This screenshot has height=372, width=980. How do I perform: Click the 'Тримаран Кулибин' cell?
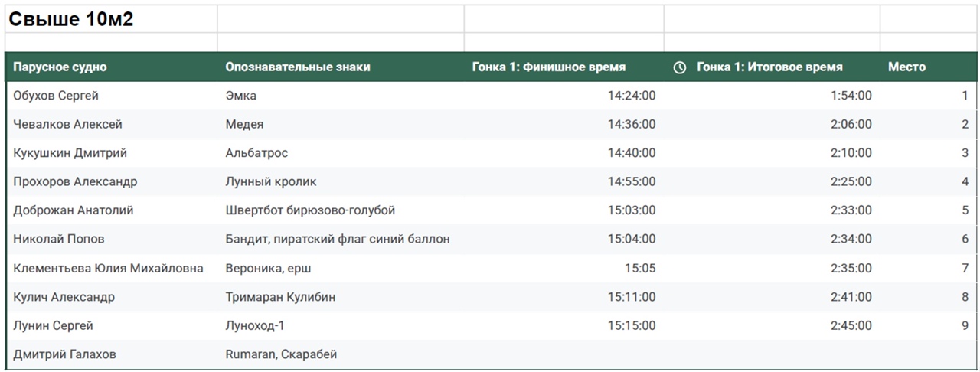tap(280, 297)
